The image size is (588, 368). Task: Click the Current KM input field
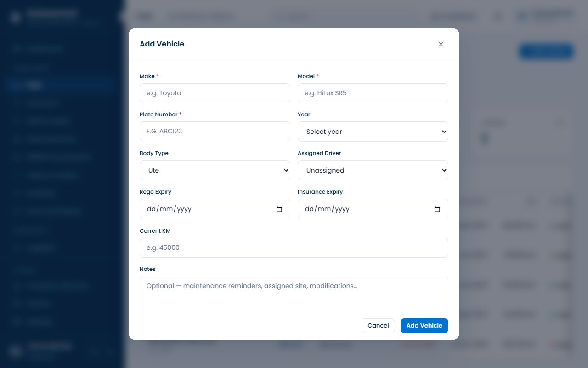coord(294,247)
